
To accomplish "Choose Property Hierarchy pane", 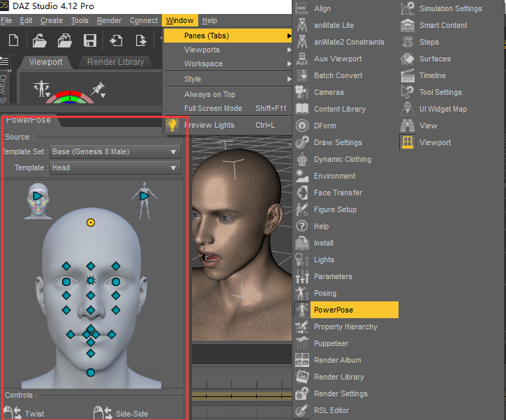I will tap(346, 327).
